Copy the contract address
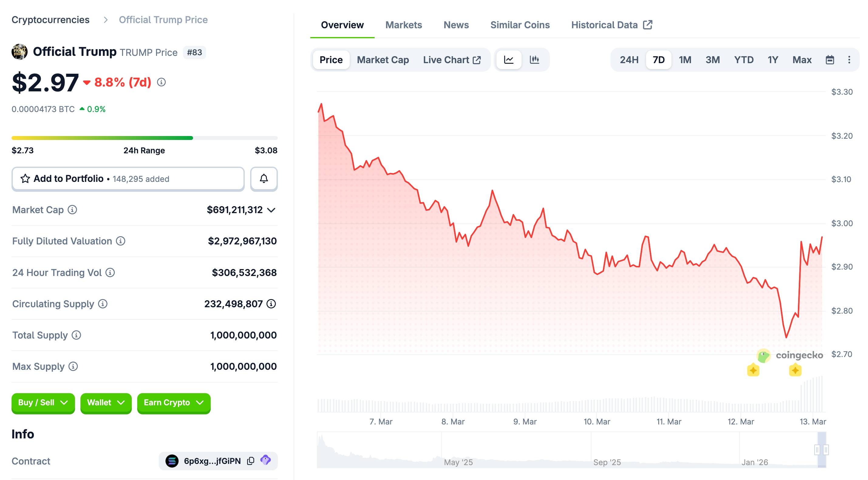This screenshot has height=480, width=868. (251, 461)
